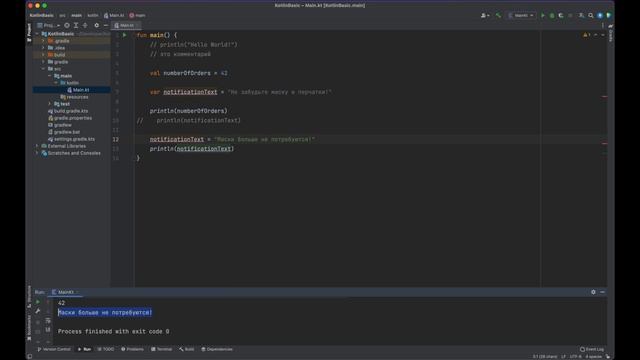Image resolution: width=640 pixels, height=360 pixels.
Task: Click numberOfOrders in the val declaration
Action: point(187,73)
